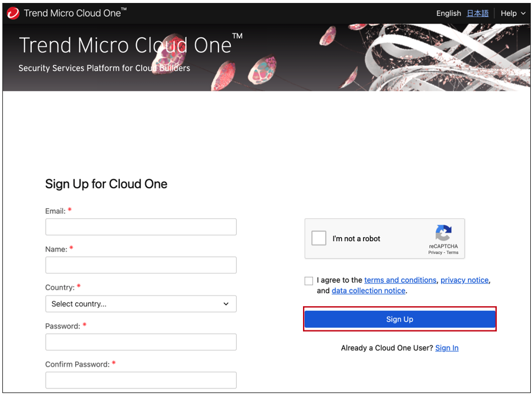
Task: Open the terms and conditions link
Action: tap(400, 280)
